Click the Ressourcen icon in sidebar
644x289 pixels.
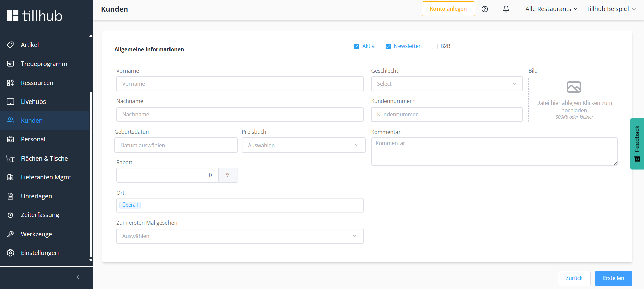(x=10, y=83)
